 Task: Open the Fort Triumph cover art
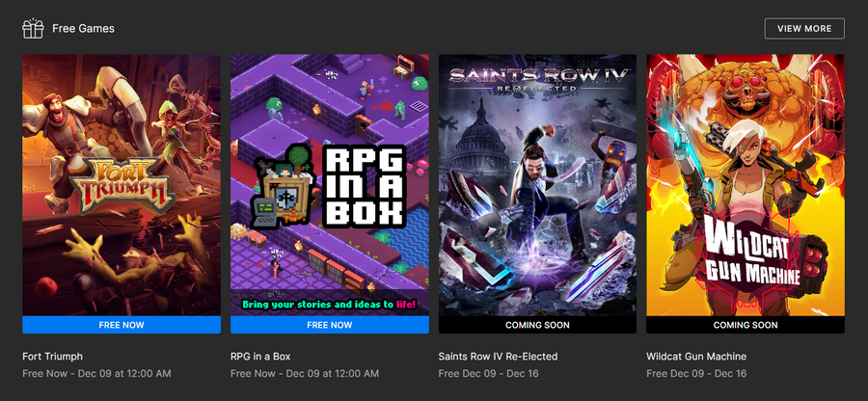tap(122, 185)
